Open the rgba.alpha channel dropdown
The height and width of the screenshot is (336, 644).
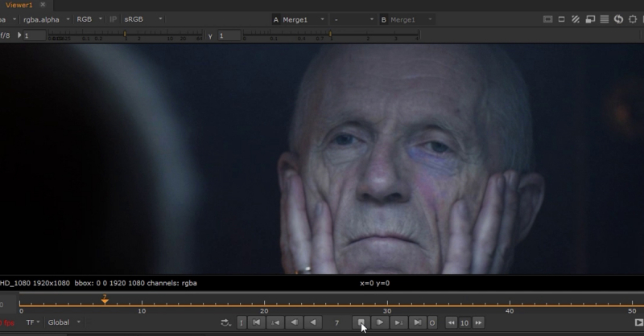(x=46, y=19)
